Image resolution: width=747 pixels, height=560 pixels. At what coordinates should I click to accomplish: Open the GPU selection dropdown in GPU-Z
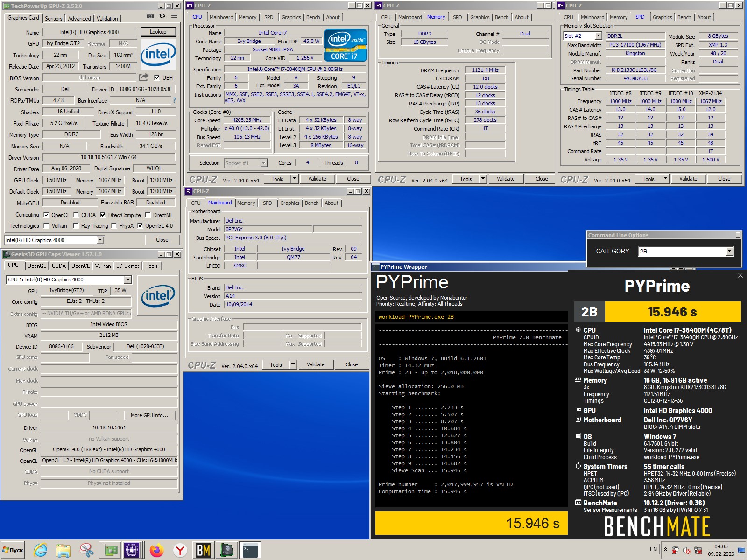pyautogui.click(x=100, y=240)
